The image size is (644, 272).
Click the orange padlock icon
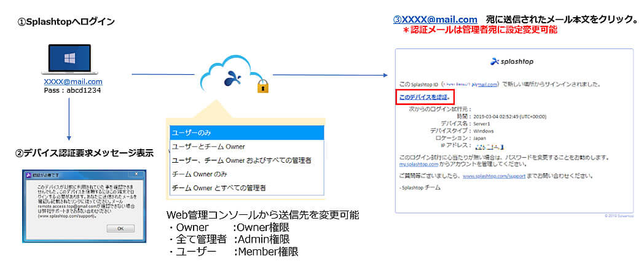coord(263,85)
